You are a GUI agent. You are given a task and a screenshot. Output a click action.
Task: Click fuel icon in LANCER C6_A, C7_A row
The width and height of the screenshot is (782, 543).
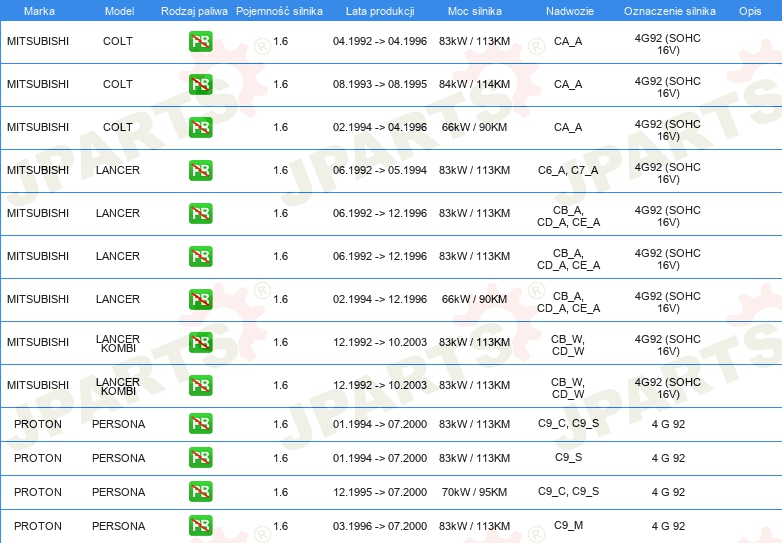(200, 170)
